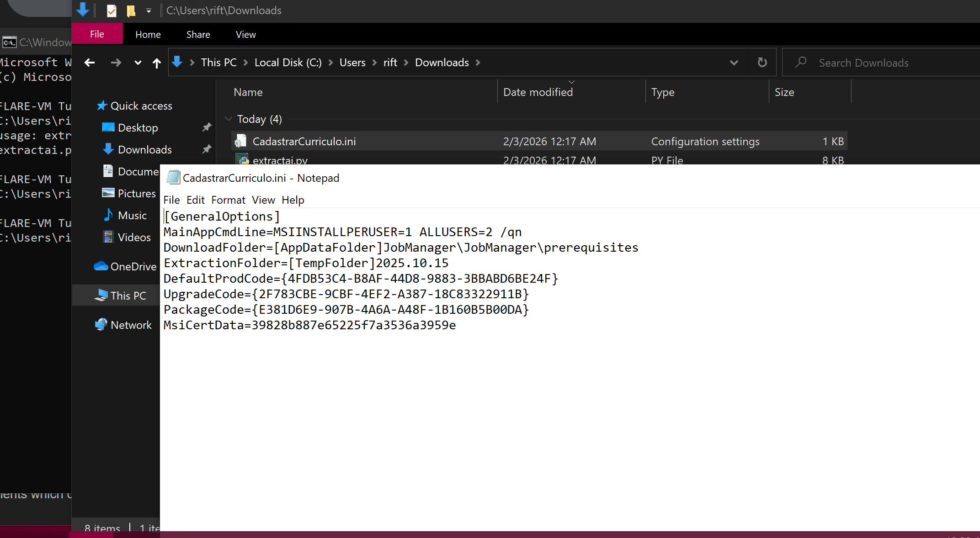This screenshot has width=980, height=538.
Task: Open Videos in navigation pane
Action: tap(134, 237)
